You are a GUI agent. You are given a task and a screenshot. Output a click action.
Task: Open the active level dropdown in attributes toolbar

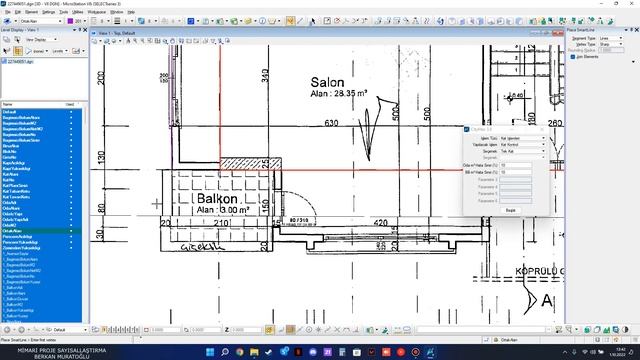41,21
